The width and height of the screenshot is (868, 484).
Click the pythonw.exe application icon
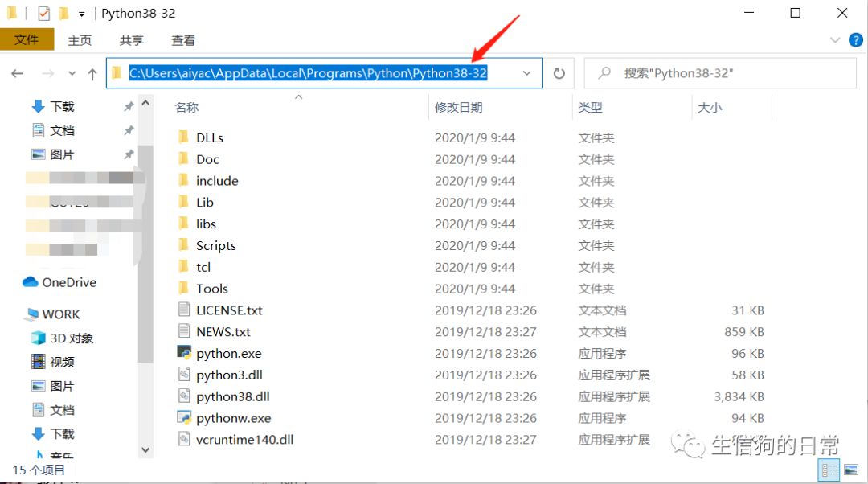[x=184, y=417]
